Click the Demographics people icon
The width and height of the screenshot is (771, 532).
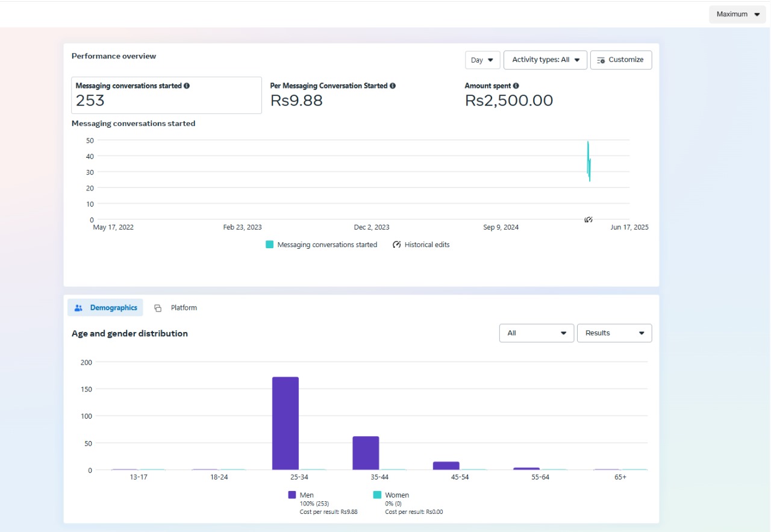[x=78, y=308]
